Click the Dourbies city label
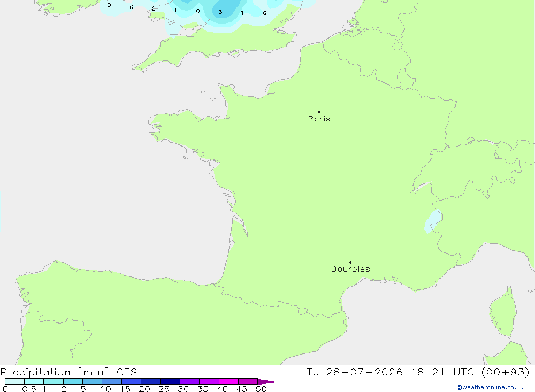This screenshot has width=535, height=392. 350,269
